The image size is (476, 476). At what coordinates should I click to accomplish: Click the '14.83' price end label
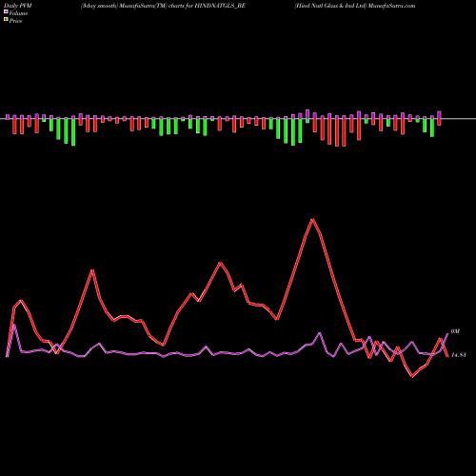click(458, 355)
